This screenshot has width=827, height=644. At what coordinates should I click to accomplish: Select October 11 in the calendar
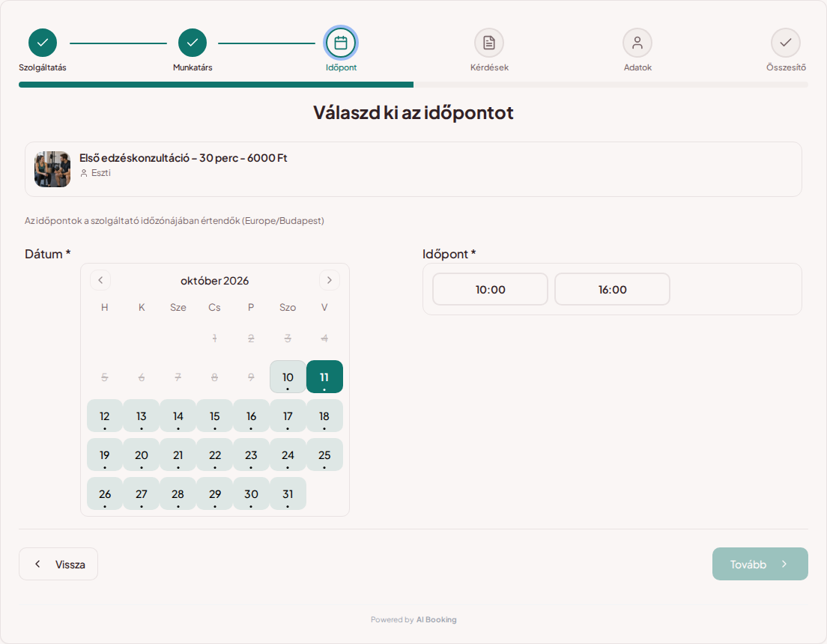tap(324, 377)
